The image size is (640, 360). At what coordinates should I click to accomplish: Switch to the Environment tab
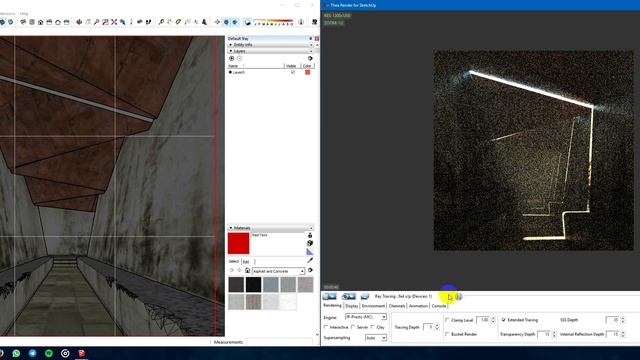[373, 306]
